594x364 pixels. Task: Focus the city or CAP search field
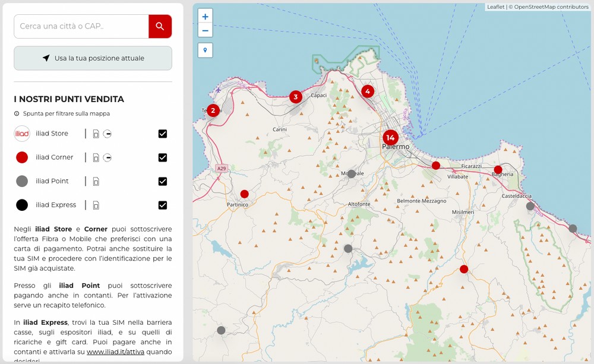(81, 26)
